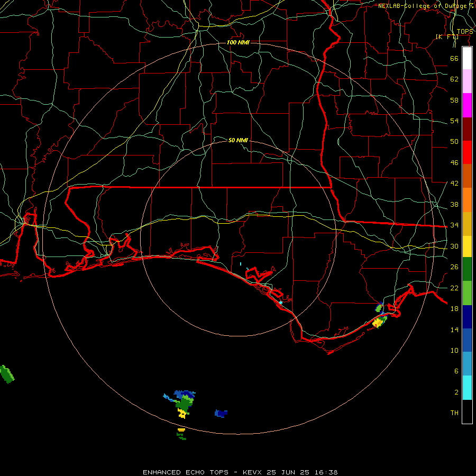
Task: Pick the medium blue legend swatch
Action: (467, 340)
